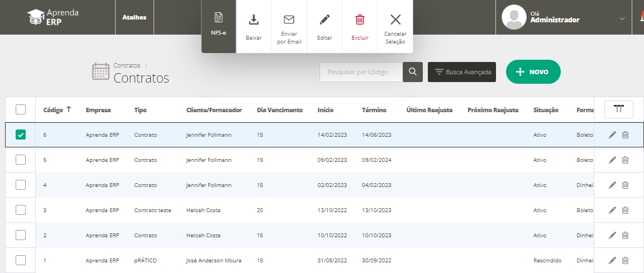Image resolution: width=644 pixels, height=273 pixels.
Task: Open Busca Avançada filter
Action: click(462, 72)
